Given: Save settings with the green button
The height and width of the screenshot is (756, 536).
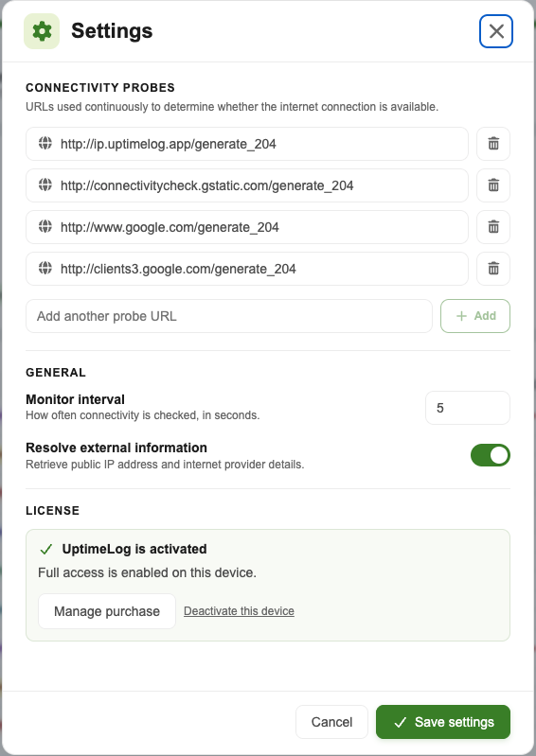Looking at the screenshot, I should [443, 722].
